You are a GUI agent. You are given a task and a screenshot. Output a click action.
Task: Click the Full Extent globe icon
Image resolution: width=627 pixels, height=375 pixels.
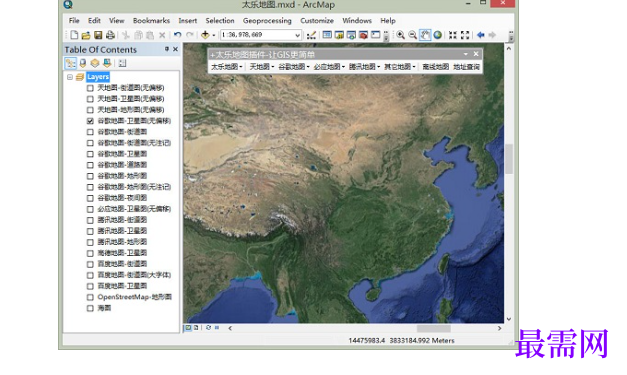[x=438, y=35]
